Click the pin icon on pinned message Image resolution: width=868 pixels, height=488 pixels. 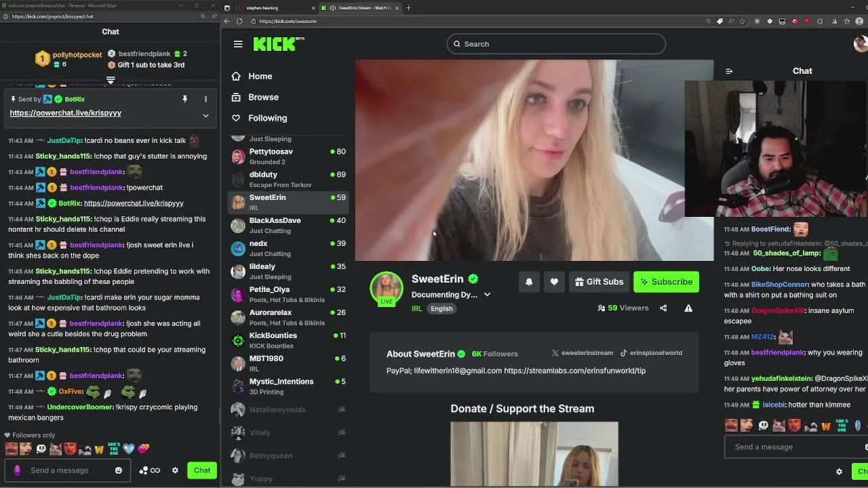(184, 100)
